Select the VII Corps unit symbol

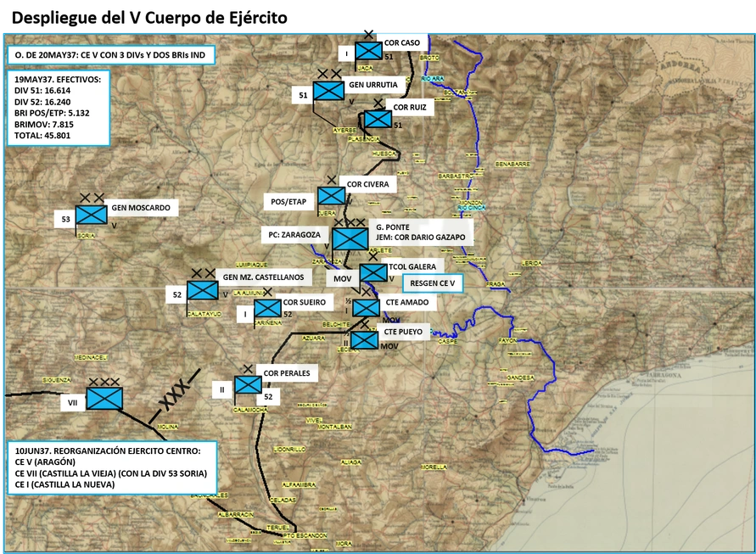coord(104,399)
